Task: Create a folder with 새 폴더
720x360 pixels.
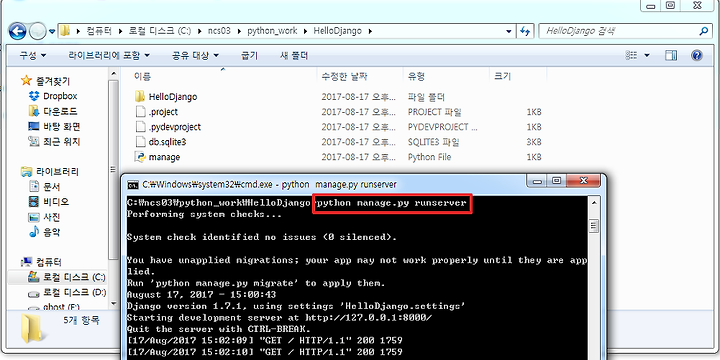Action: [x=294, y=56]
